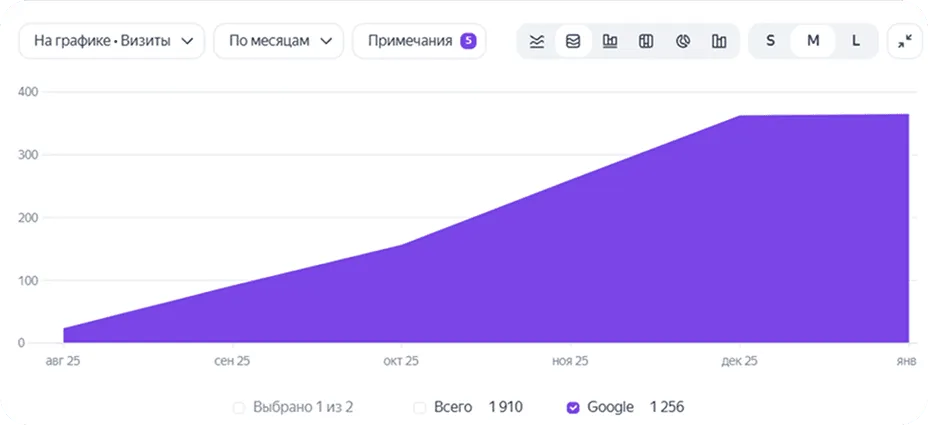928x425 pixels.
Task: Open the 'По месяцам' grouping dropdown
Action: pyautogui.click(x=279, y=41)
